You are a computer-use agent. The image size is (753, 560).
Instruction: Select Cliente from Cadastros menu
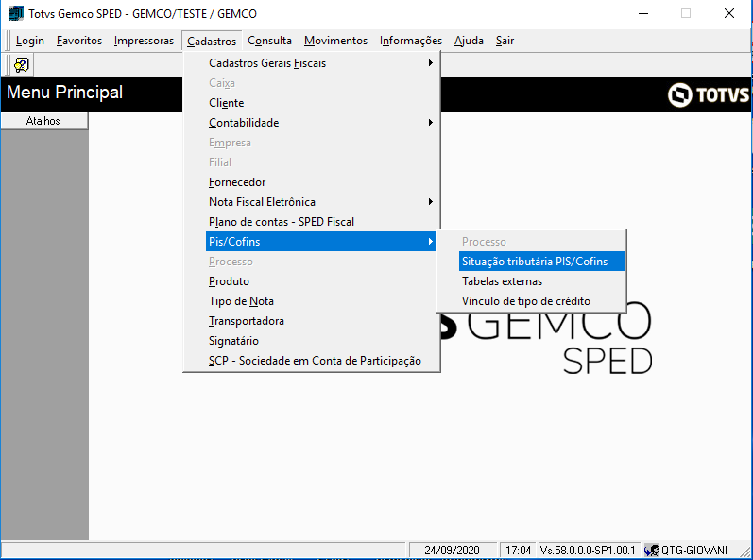coord(320,103)
